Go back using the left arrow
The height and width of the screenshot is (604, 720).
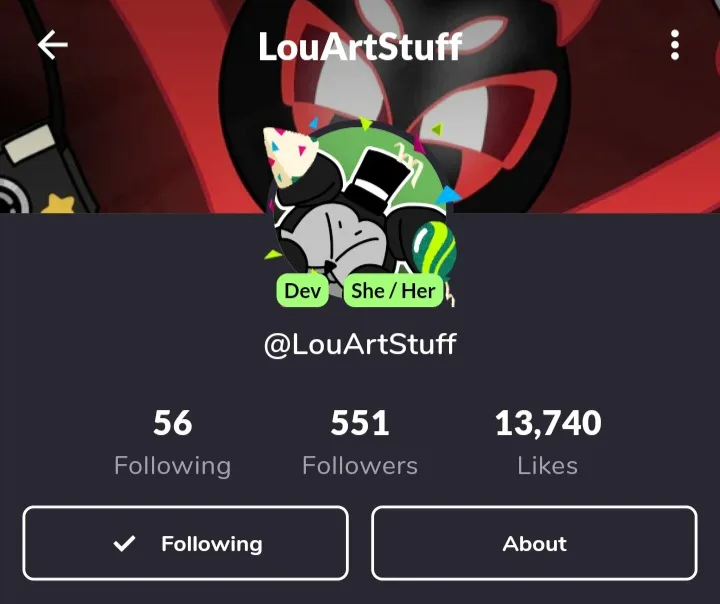pos(53,45)
